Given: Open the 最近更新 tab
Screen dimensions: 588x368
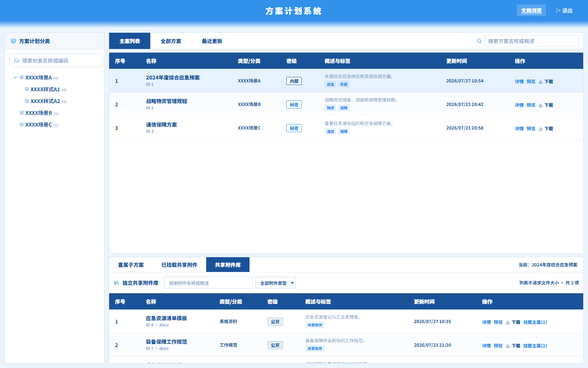Looking at the screenshot, I should [212, 41].
